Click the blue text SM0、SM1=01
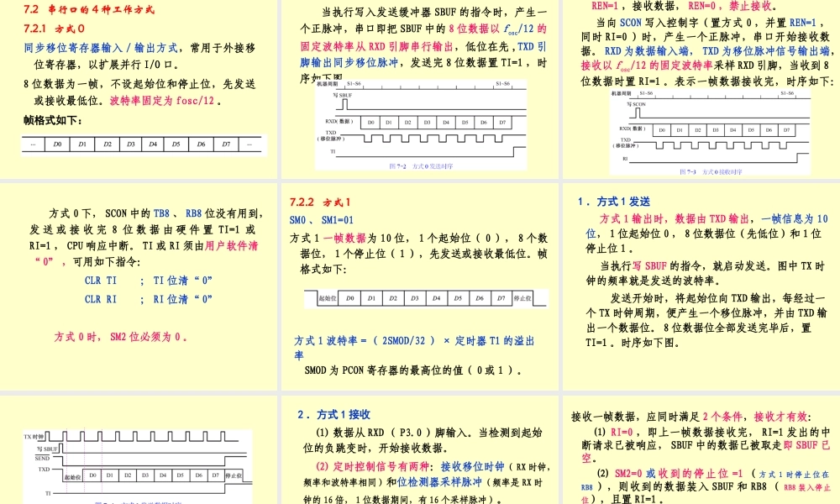 click(322, 220)
